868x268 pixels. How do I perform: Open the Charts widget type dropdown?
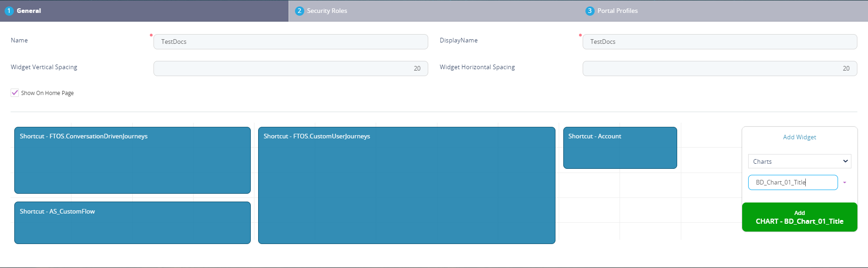pos(799,161)
